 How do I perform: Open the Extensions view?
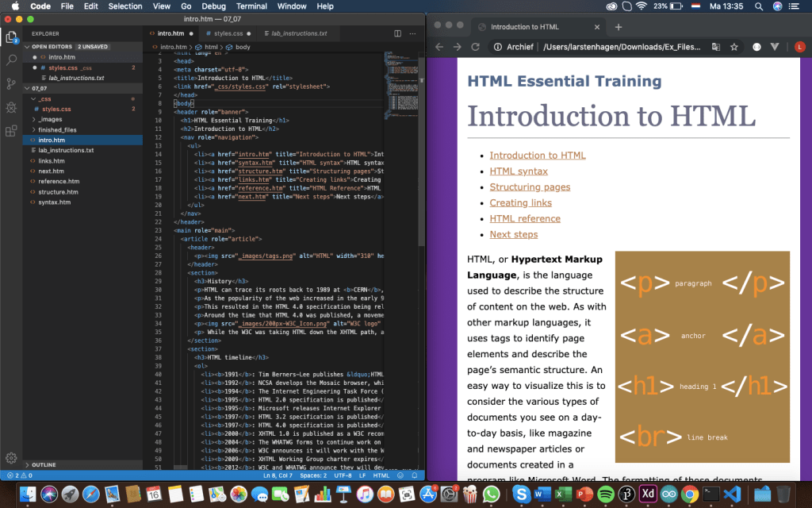pyautogui.click(x=12, y=131)
